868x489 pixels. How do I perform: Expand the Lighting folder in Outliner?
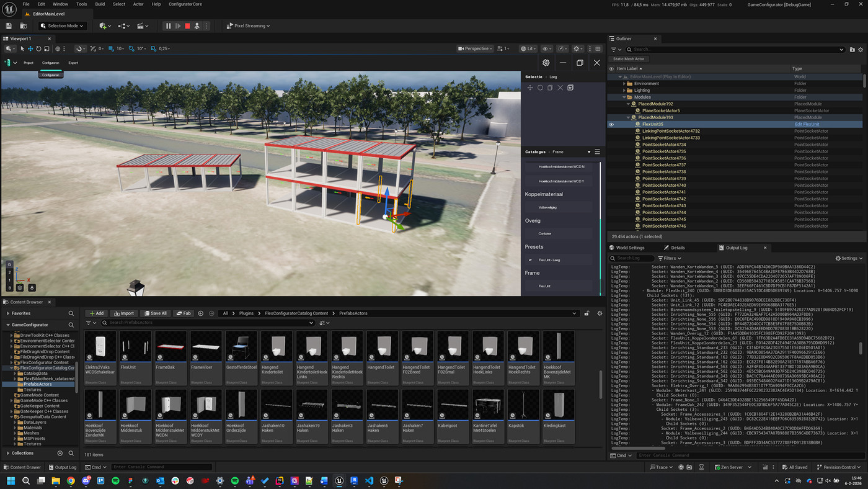624,90
